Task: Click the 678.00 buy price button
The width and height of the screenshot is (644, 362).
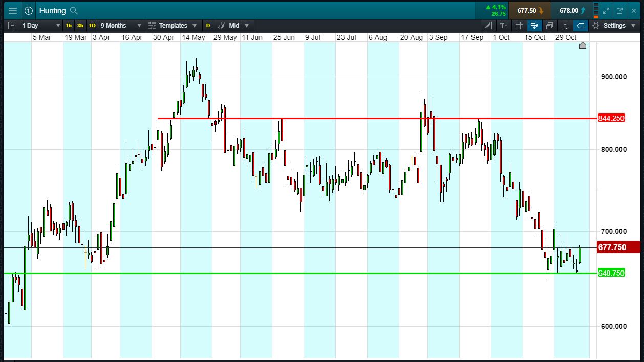Action: 572,10
